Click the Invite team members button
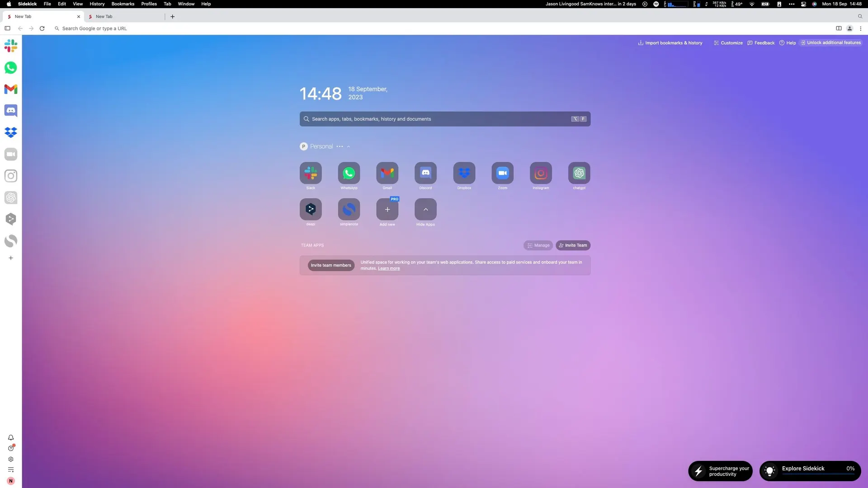 click(x=331, y=265)
